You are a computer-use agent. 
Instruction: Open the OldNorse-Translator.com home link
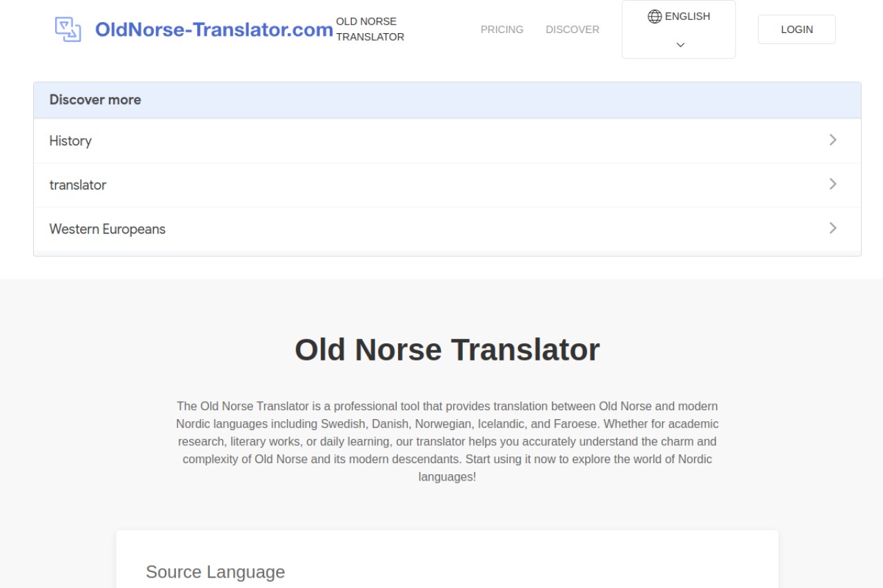coord(214,30)
